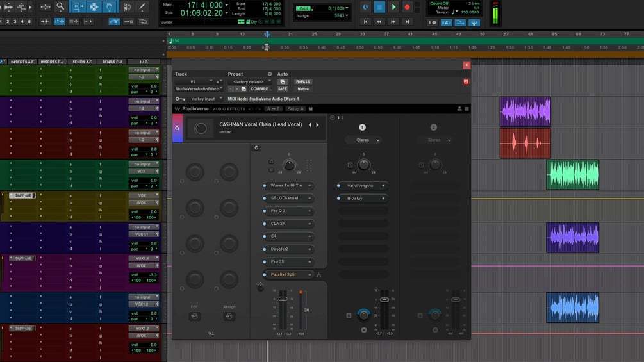Click the INSERTS A-E column header
Screen dimensions: 644x362
pyautogui.click(x=22, y=62)
